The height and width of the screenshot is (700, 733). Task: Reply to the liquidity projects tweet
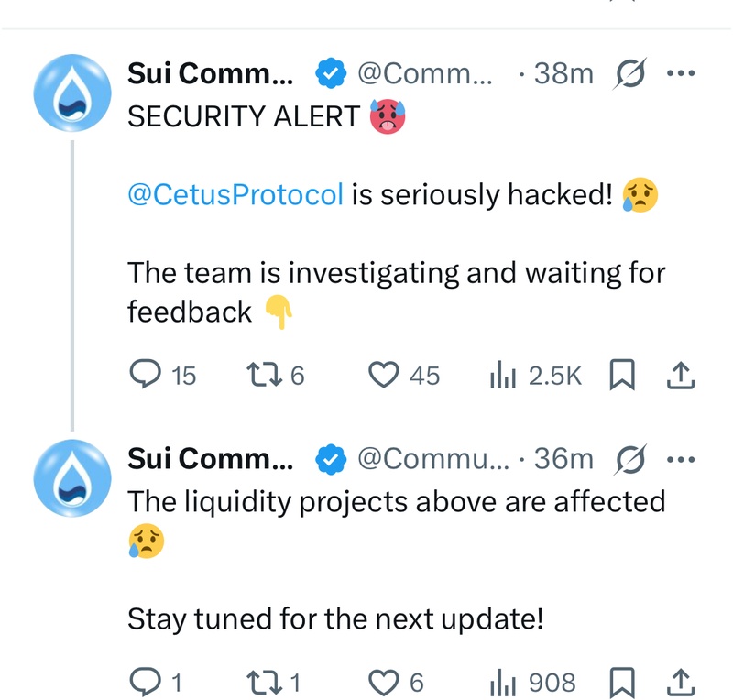[x=146, y=681]
